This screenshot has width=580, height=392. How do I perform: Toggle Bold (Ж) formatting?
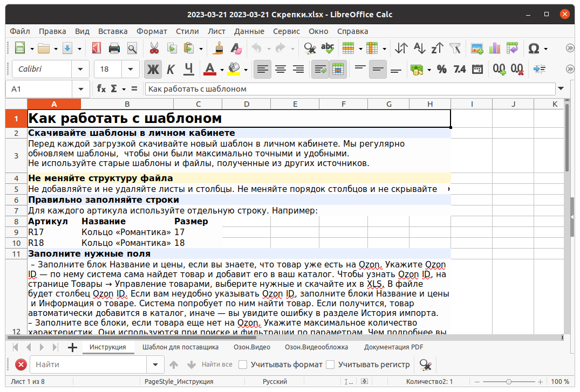coord(153,69)
